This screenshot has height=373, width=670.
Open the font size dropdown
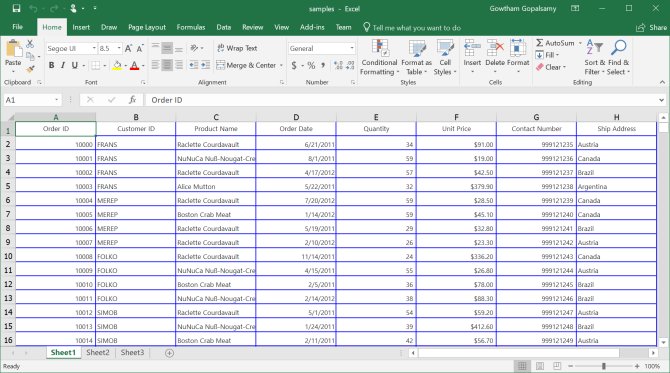tap(119, 48)
